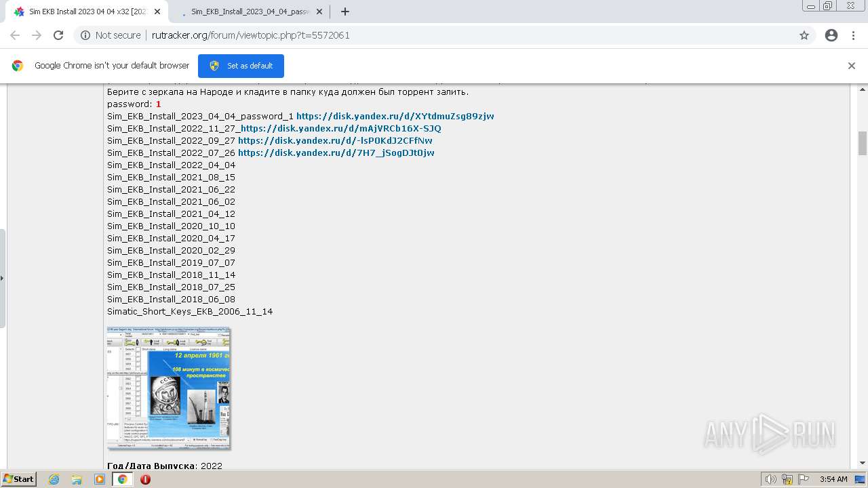Click the Sim_EKB_Install_2020_10_10 text
The width and height of the screenshot is (868, 488).
(x=171, y=226)
